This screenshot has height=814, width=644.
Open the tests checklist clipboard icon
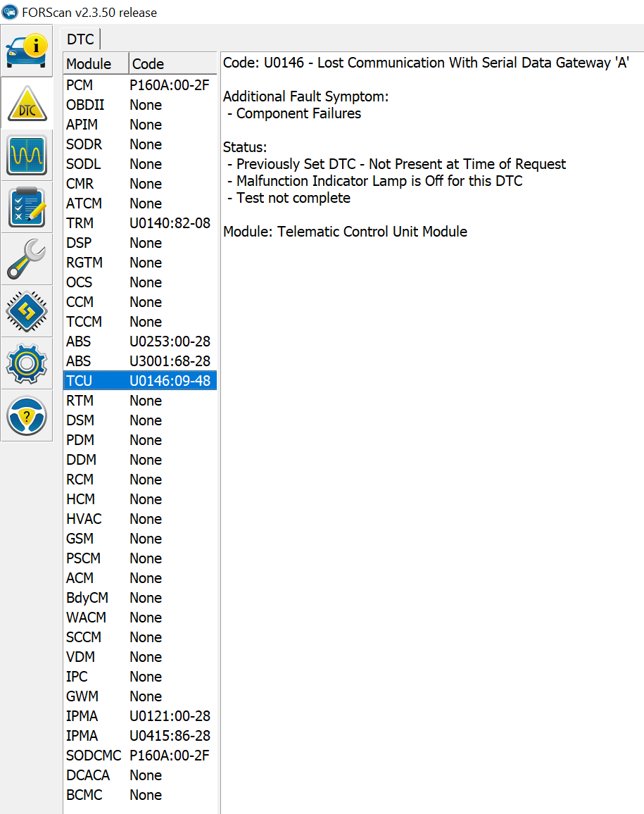pos(27,208)
